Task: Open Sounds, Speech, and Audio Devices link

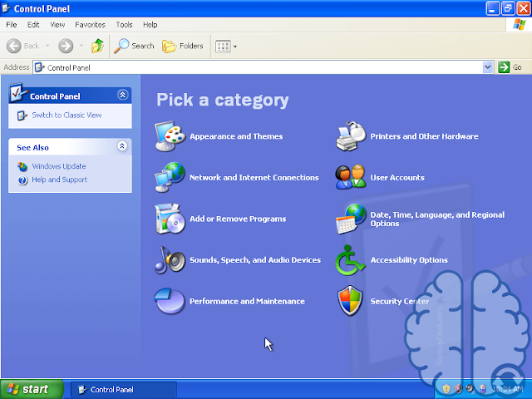Action: tap(255, 260)
